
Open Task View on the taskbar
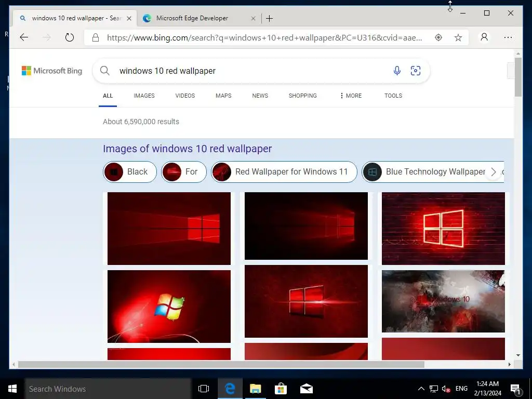(x=204, y=389)
